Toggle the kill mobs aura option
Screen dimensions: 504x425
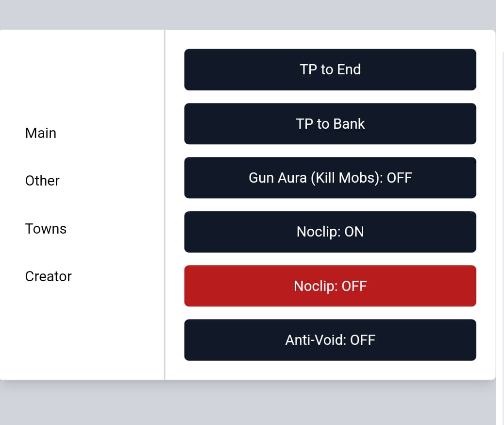pos(330,178)
